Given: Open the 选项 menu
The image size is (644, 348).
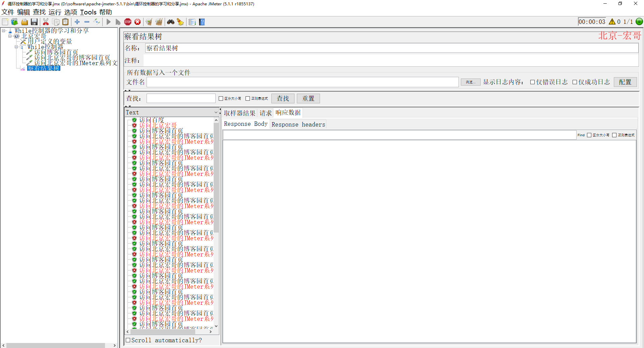Looking at the screenshot, I should click(71, 12).
